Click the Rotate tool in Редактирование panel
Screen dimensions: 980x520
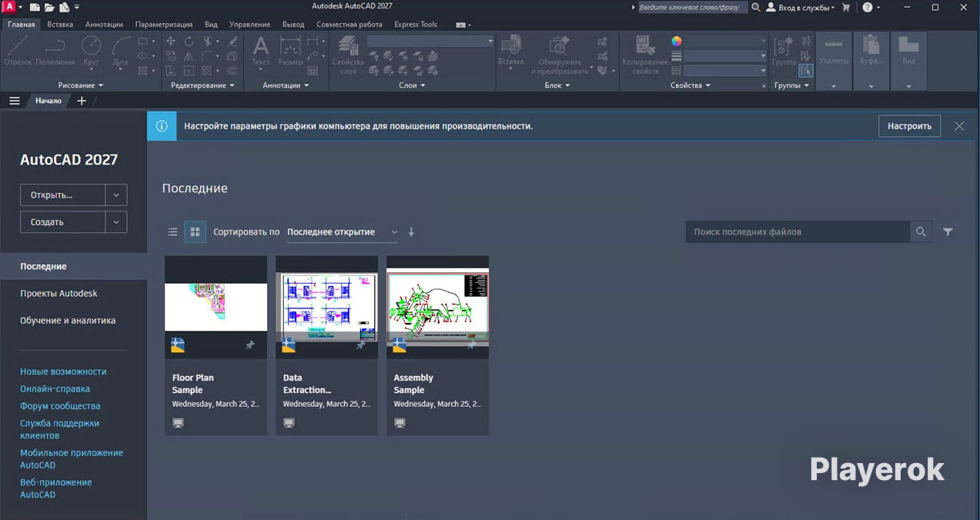click(189, 41)
